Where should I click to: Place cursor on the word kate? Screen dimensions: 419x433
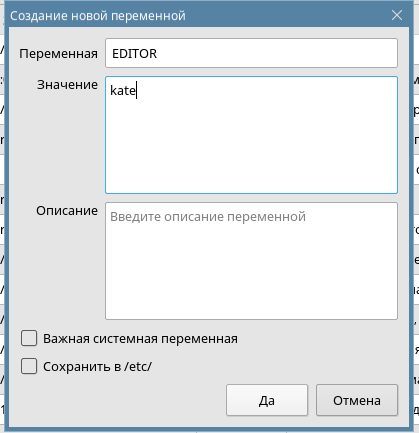click(123, 91)
